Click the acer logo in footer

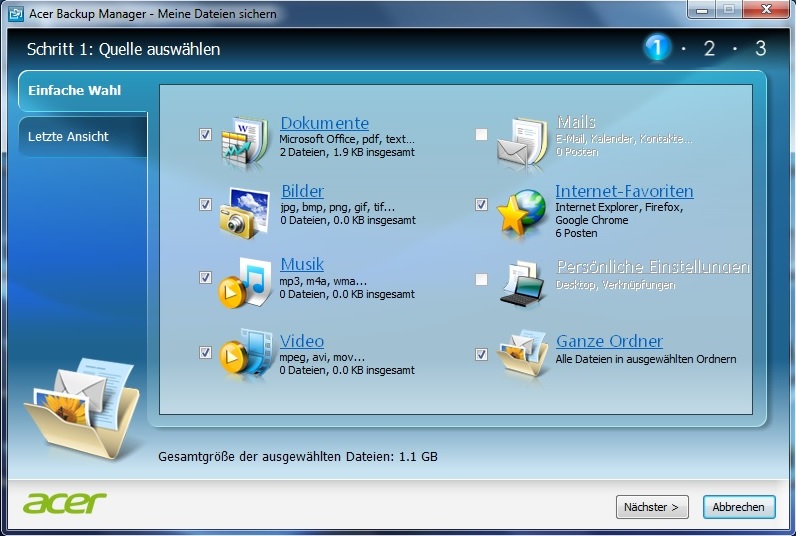65,502
